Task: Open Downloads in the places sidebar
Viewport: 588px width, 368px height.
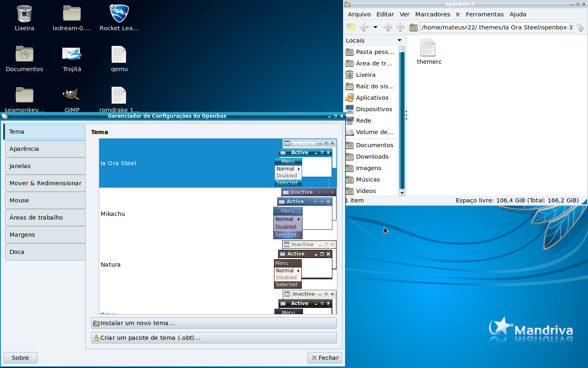Action: coord(371,157)
